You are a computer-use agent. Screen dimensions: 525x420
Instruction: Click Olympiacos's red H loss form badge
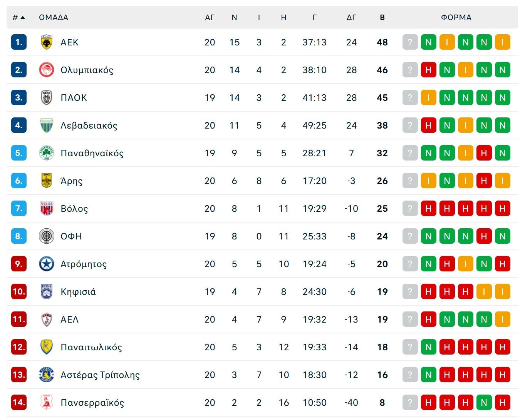pos(428,70)
